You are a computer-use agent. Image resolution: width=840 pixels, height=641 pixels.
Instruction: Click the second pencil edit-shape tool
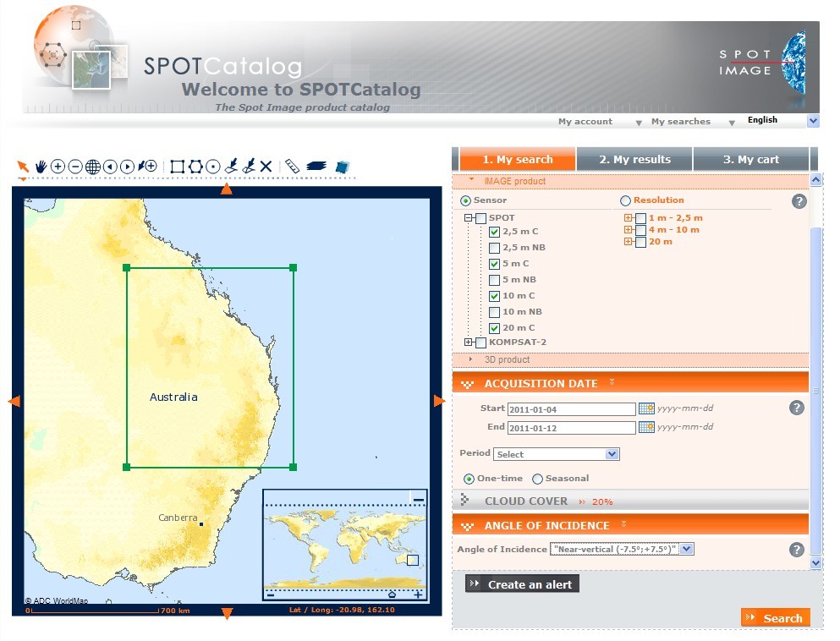249,166
